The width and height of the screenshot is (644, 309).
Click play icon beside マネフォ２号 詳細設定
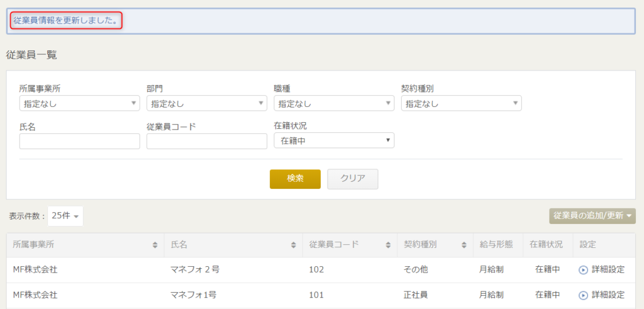click(583, 270)
